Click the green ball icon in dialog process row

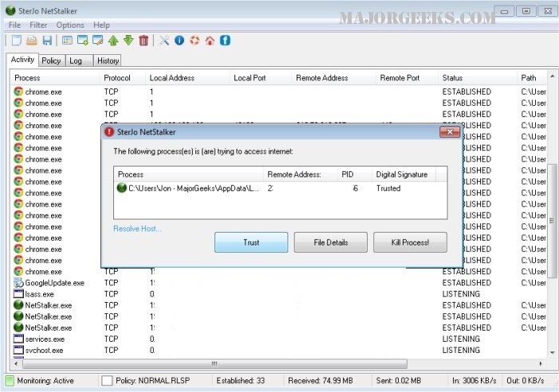122,187
